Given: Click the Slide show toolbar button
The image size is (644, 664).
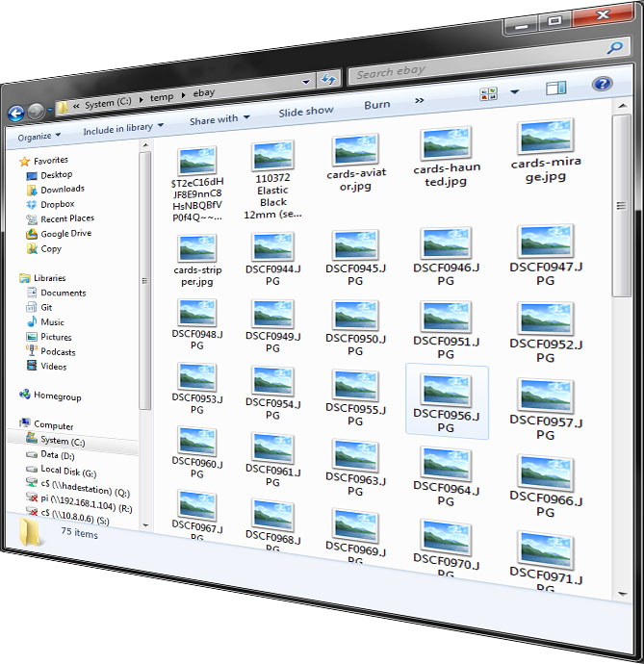Looking at the screenshot, I should pyautogui.click(x=306, y=112).
